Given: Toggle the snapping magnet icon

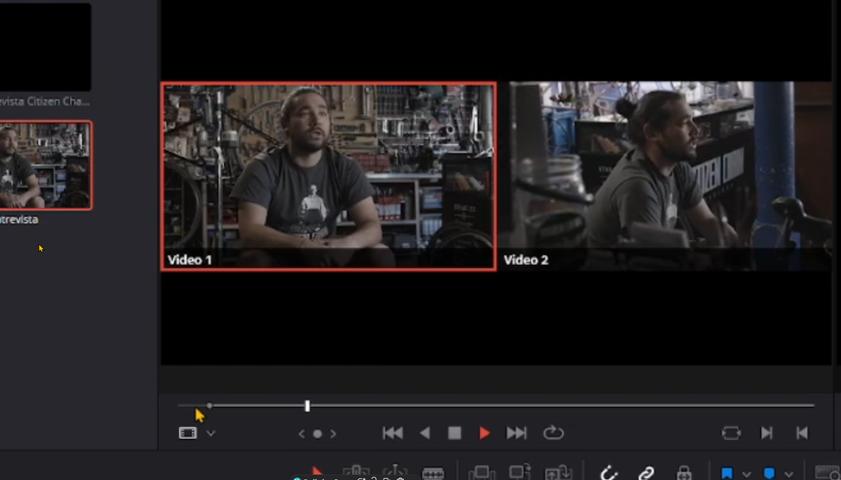Looking at the screenshot, I should [609, 473].
